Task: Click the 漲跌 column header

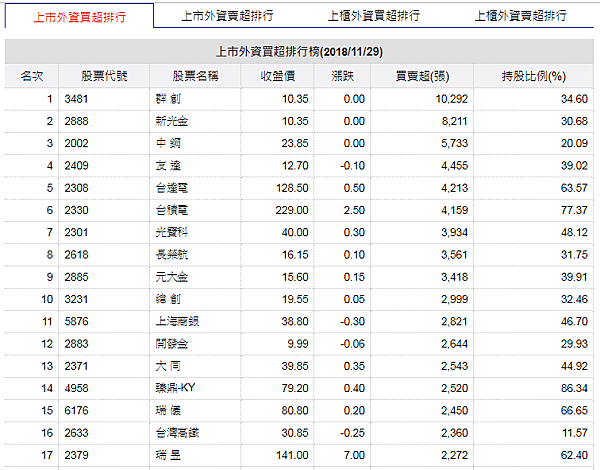Action: pyautogui.click(x=342, y=76)
